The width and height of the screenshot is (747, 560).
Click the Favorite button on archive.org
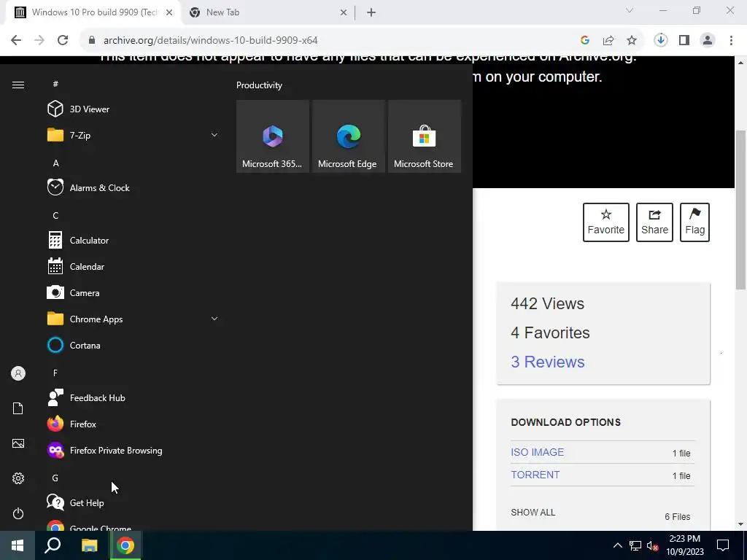pos(606,222)
